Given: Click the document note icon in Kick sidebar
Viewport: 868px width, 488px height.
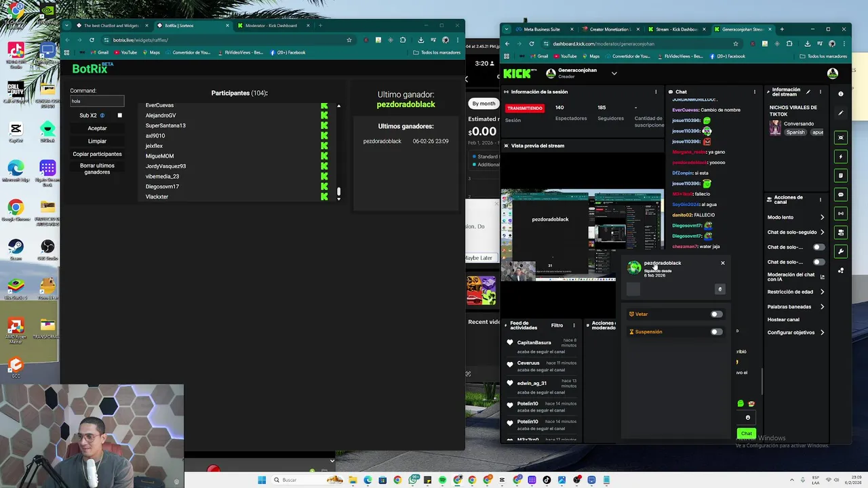Looking at the screenshot, I should pos(841,176).
